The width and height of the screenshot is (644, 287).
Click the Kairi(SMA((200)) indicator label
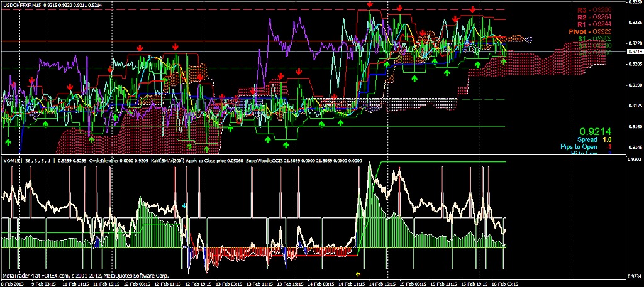point(166,161)
